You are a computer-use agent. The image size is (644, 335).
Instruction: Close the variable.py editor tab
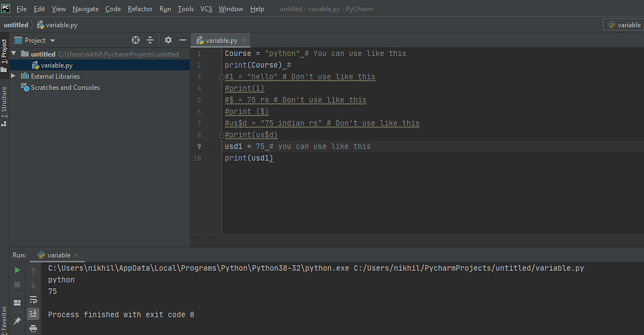point(243,40)
